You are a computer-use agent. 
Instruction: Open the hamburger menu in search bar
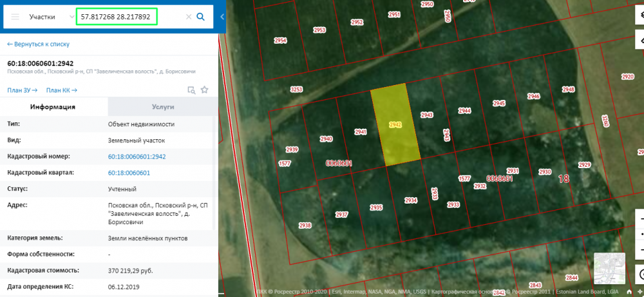[15, 17]
